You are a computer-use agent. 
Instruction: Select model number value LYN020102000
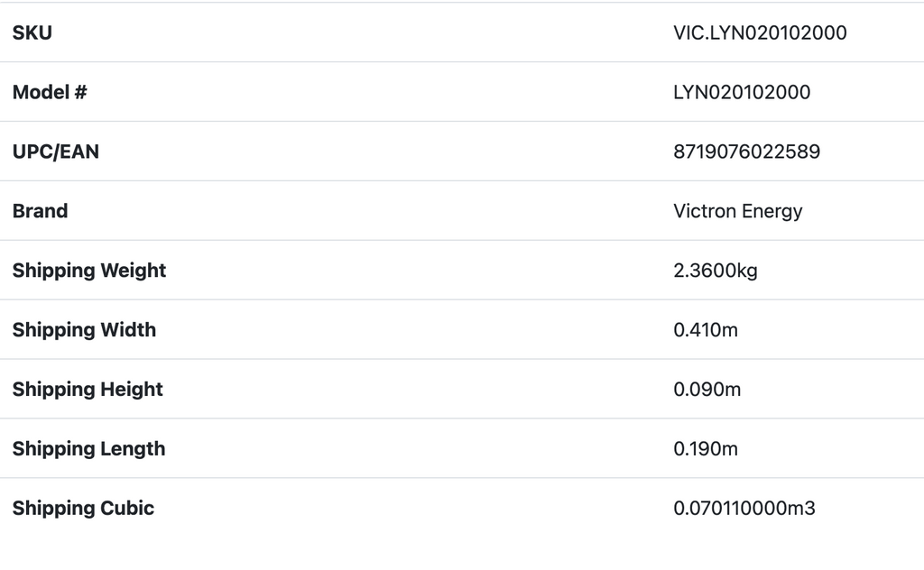(x=742, y=92)
